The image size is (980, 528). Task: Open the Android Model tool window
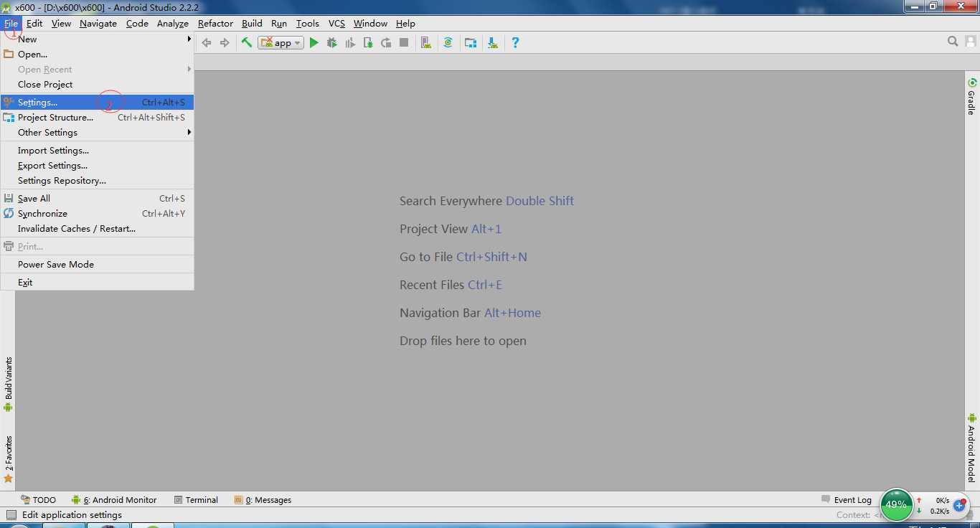click(x=972, y=448)
